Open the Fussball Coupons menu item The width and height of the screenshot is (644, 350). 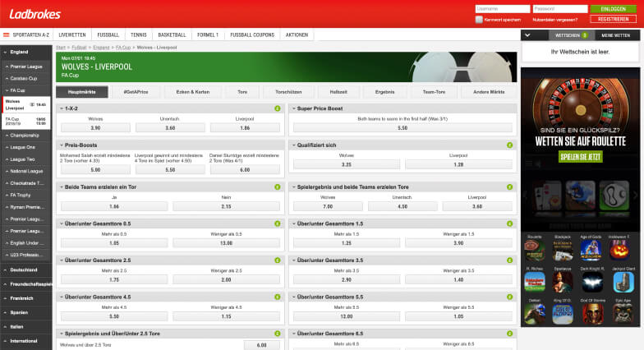tap(252, 35)
